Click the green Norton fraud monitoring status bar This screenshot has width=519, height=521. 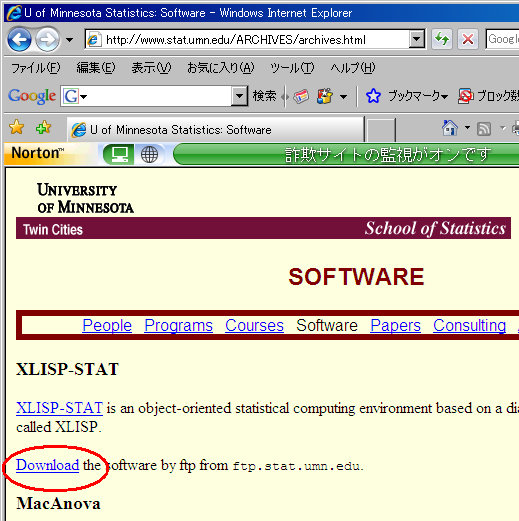(346, 155)
